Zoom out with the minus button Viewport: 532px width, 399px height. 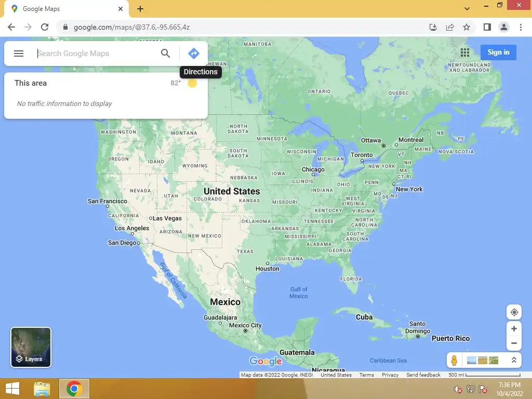coord(514,343)
